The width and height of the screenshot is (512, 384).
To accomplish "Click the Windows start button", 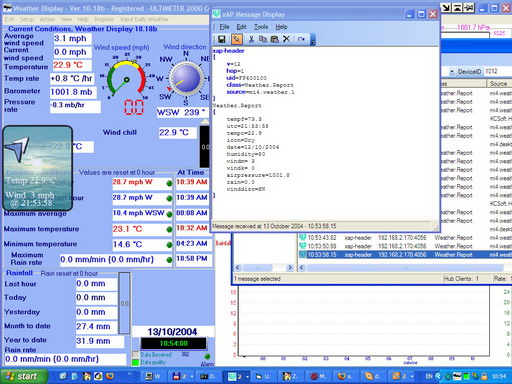I will [x=23, y=376].
